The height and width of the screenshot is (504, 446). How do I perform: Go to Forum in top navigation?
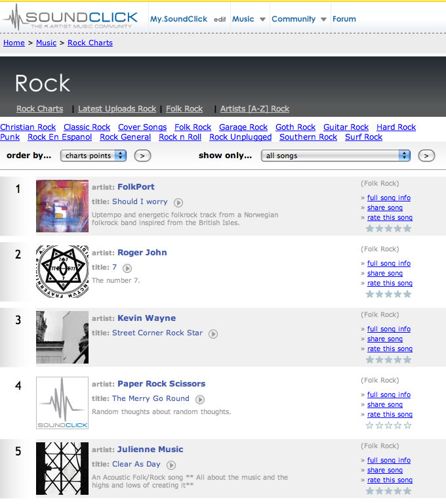click(x=344, y=19)
